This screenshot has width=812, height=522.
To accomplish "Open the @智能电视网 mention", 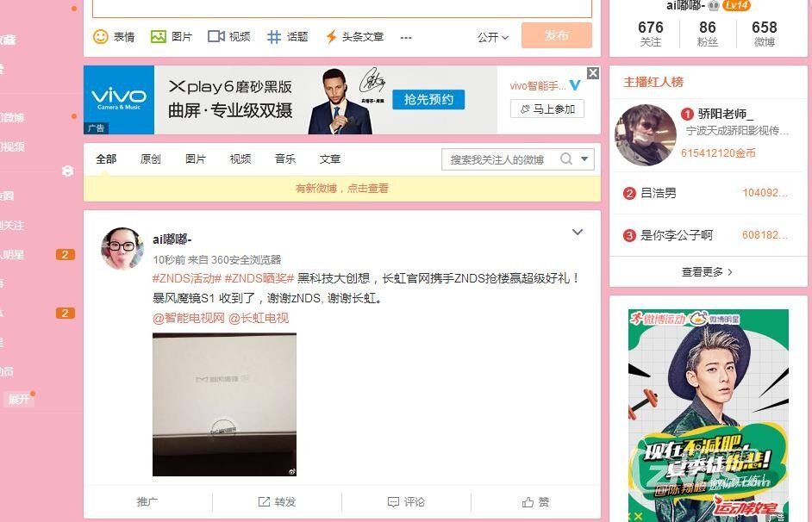I will 189,318.
